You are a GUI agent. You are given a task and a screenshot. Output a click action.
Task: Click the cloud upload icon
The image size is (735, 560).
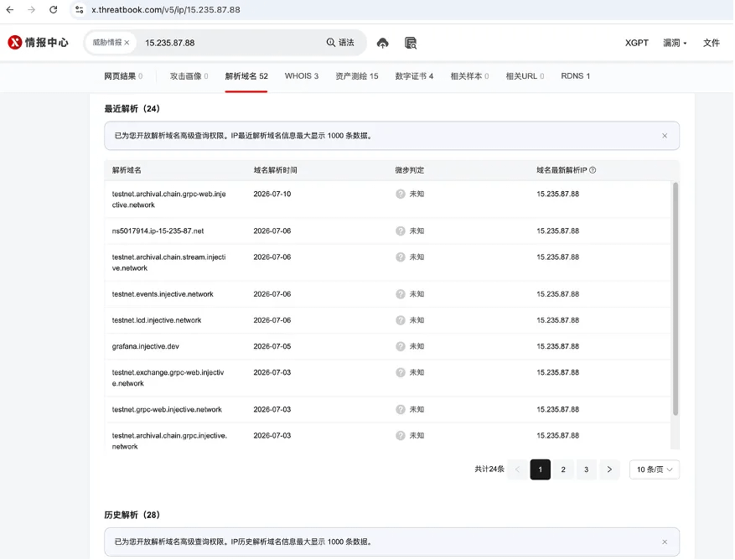click(383, 43)
